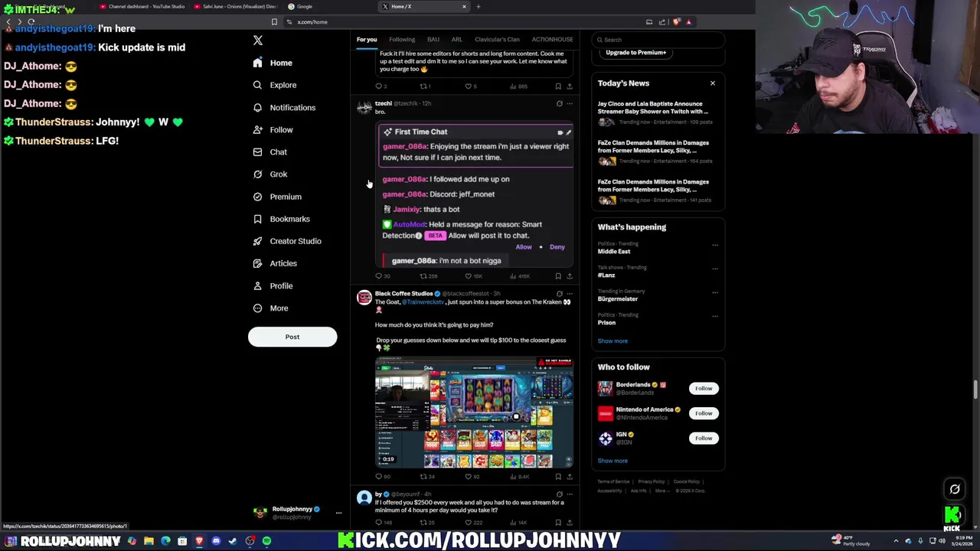
Task: Reply to tzechi's post
Action: tap(382, 276)
